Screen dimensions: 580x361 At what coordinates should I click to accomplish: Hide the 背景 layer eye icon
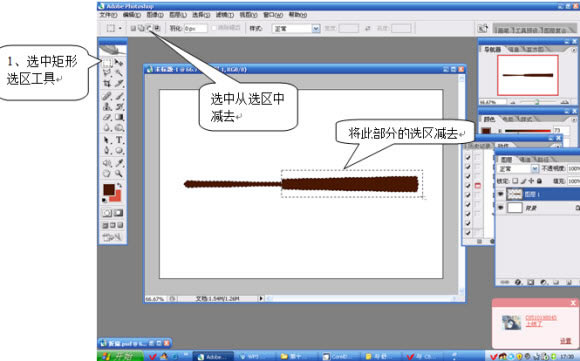(x=500, y=208)
